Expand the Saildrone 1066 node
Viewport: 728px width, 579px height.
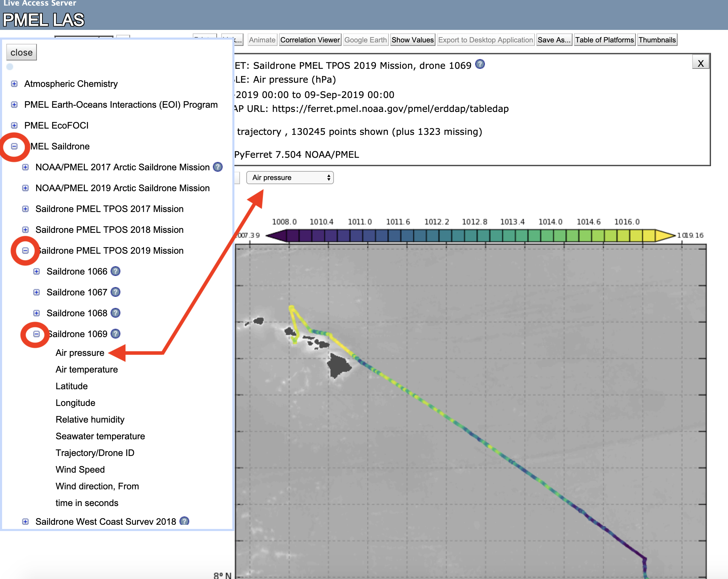coord(37,271)
